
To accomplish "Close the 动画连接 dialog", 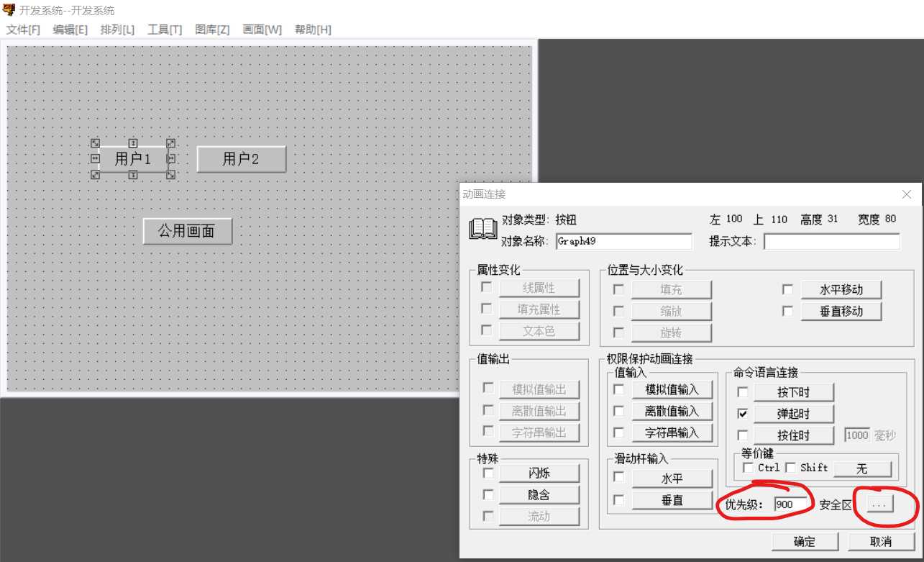I will tap(907, 194).
